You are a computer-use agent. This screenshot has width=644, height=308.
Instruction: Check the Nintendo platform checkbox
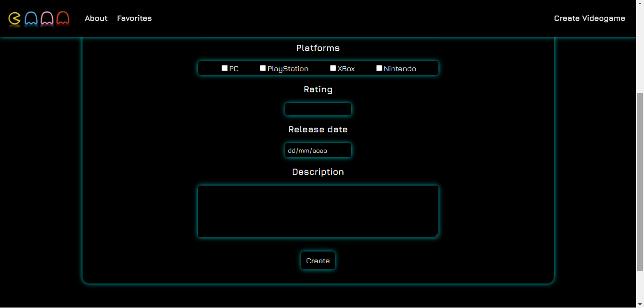click(x=379, y=68)
